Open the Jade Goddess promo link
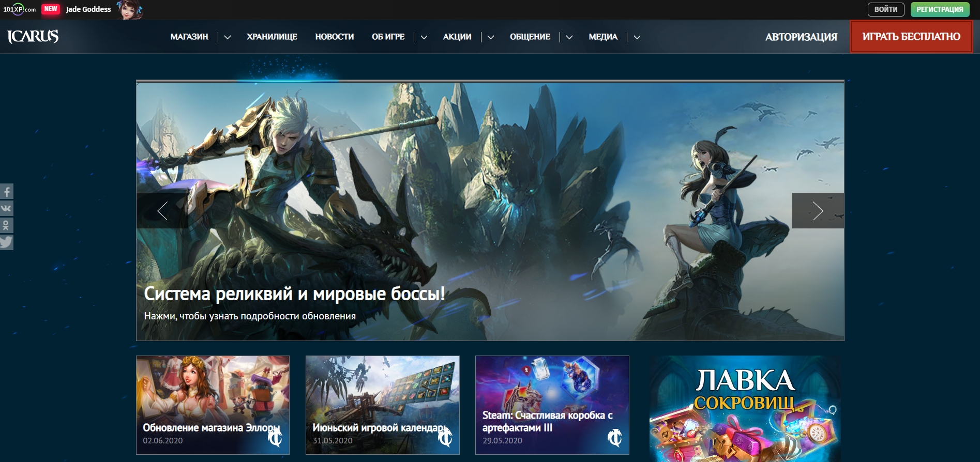The image size is (980, 462). [88, 9]
